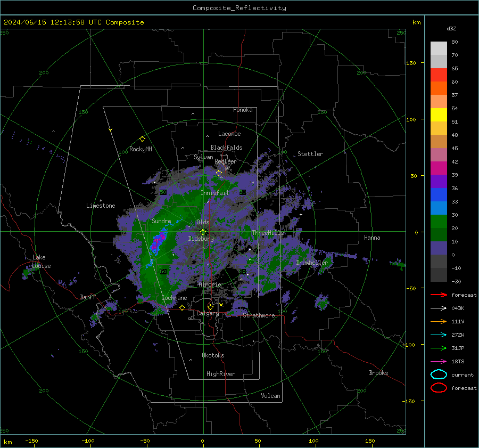The width and height of the screenshot is (479, 448).
Task: Click the Blackfalds city label
Action: pyautogui.click(x=226, y=148)
